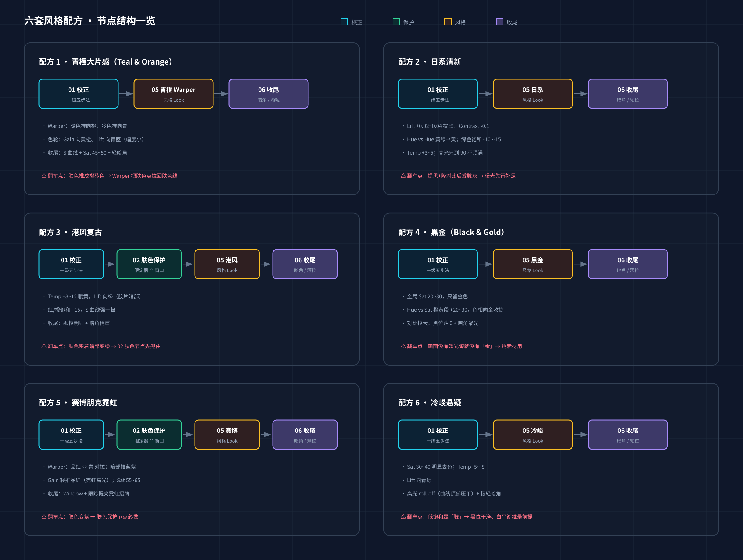Click arrow between 01 校正 and 05 冷峻
This screenshot has width=743, height=560.
(485, 434)
